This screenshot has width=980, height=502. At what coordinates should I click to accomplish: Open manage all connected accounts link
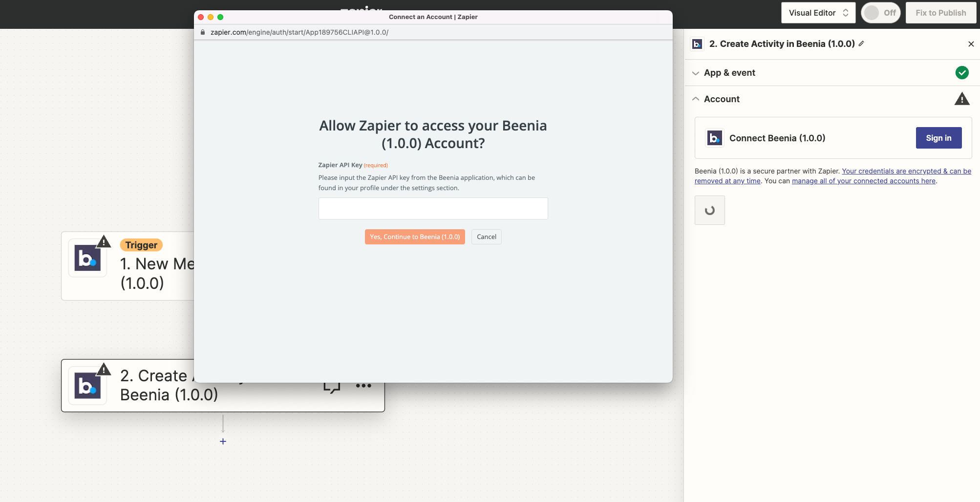click(x=863, y=181)
